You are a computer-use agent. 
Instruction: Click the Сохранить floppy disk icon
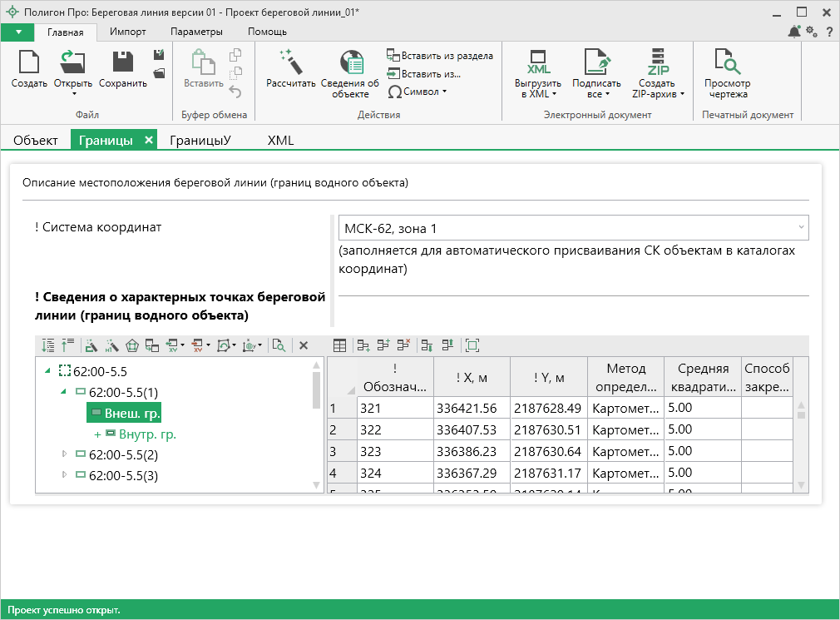[122, 62]
